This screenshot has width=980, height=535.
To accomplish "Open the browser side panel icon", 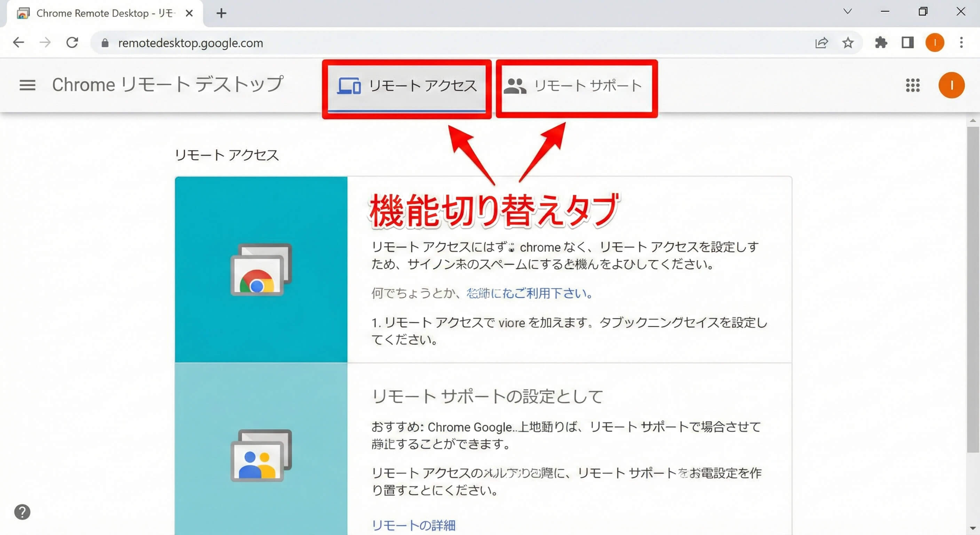I will click(907, 42).
